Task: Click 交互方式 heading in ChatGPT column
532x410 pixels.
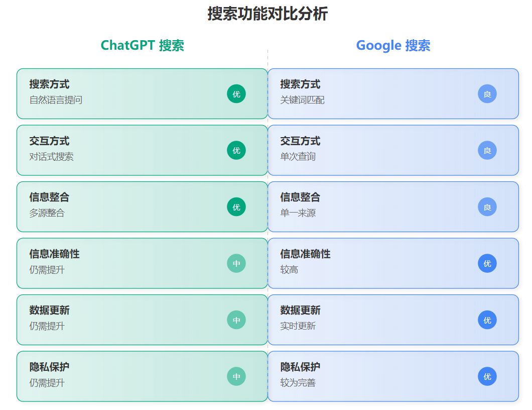Action: click(x=49, y=141)
